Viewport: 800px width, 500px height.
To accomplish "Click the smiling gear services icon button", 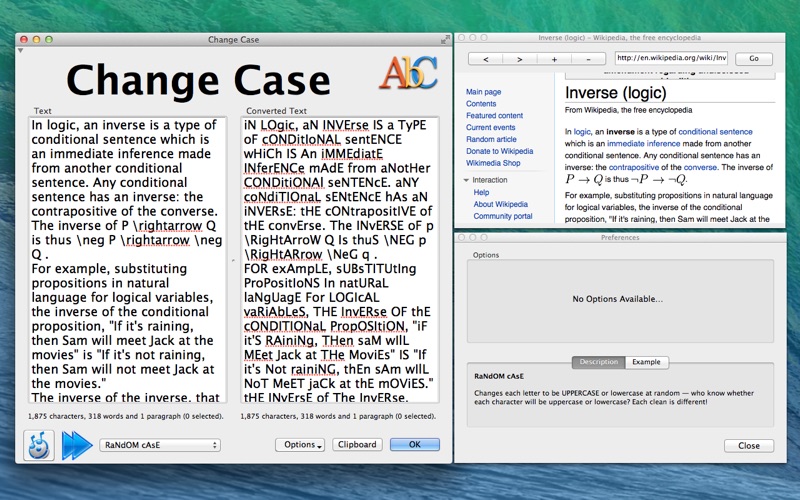I will click(39, 445).
